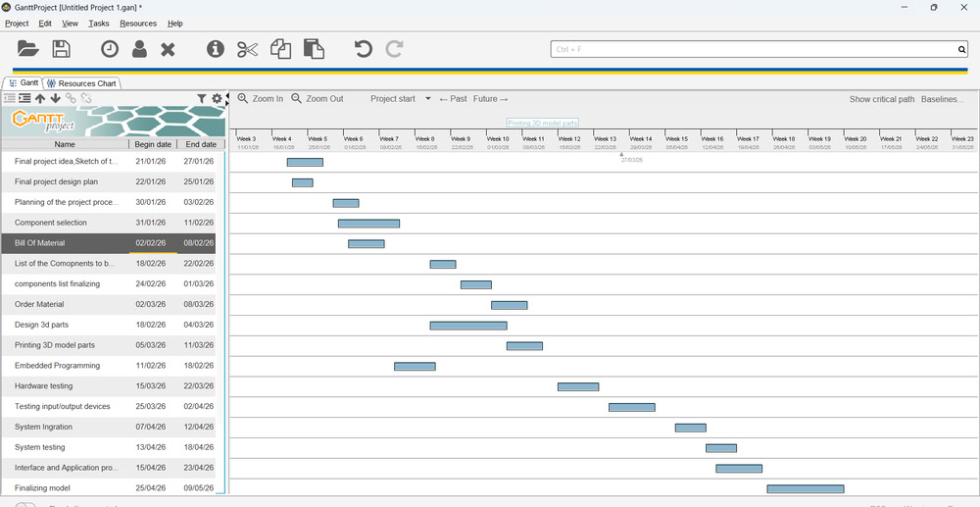Click the Design 3d parts Gantt bar
Screen dimensions: 980x507
(x=468, y=325)
